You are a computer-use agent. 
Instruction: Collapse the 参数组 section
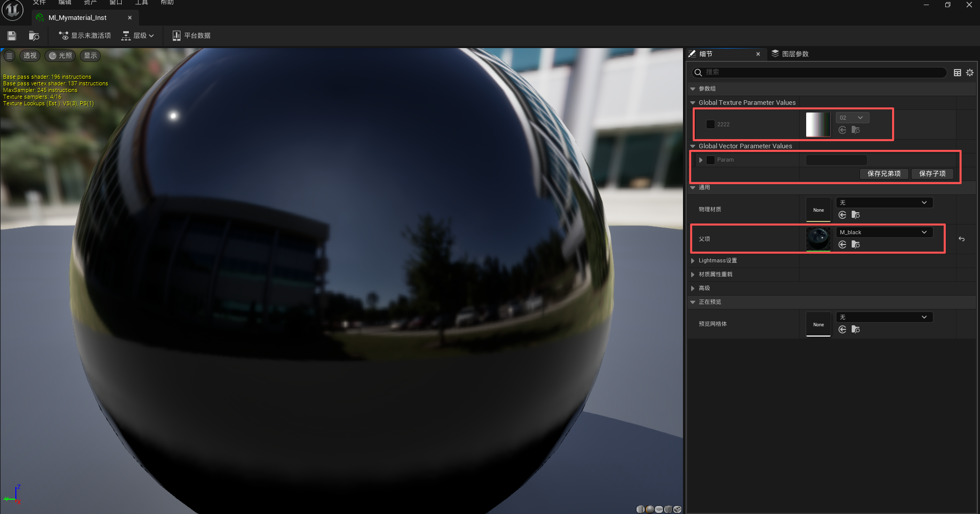(x=693, y=89)
